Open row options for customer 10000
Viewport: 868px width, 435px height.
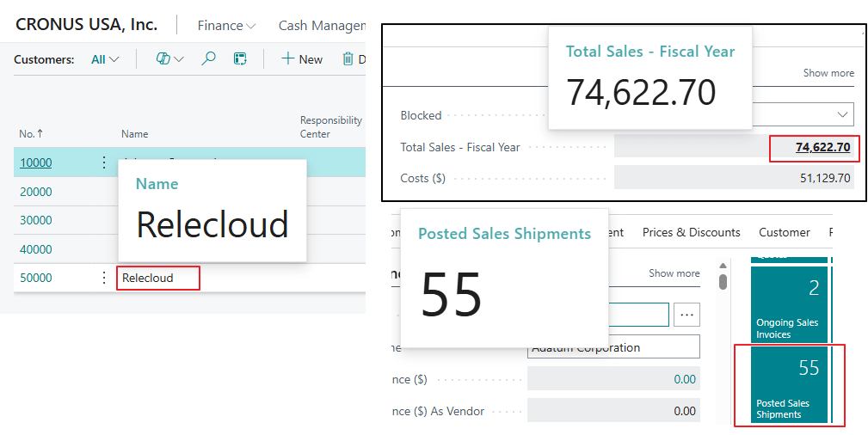pos(105,162)
